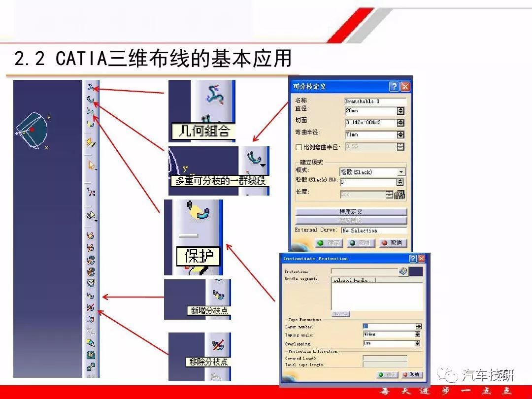Click the 应用 button in 可分枝定义 dialog
The height and width of the screenshot is (399, 532).
point(360,243)
